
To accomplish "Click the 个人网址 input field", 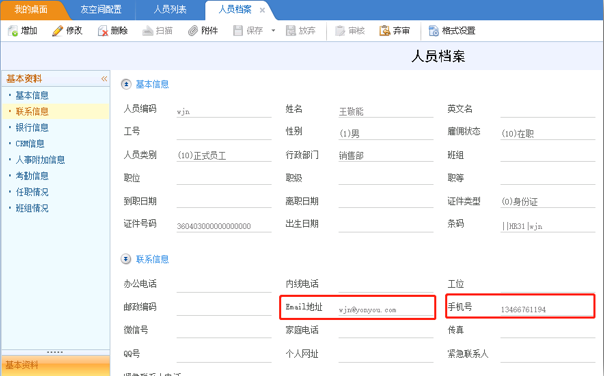I will coord(386,356).
